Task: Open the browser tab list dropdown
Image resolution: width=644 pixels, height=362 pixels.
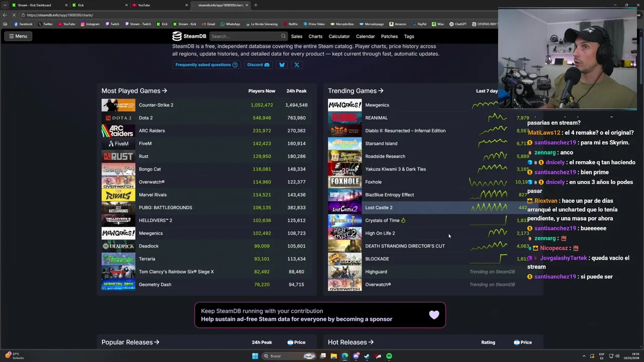Action: pos(5,5)
